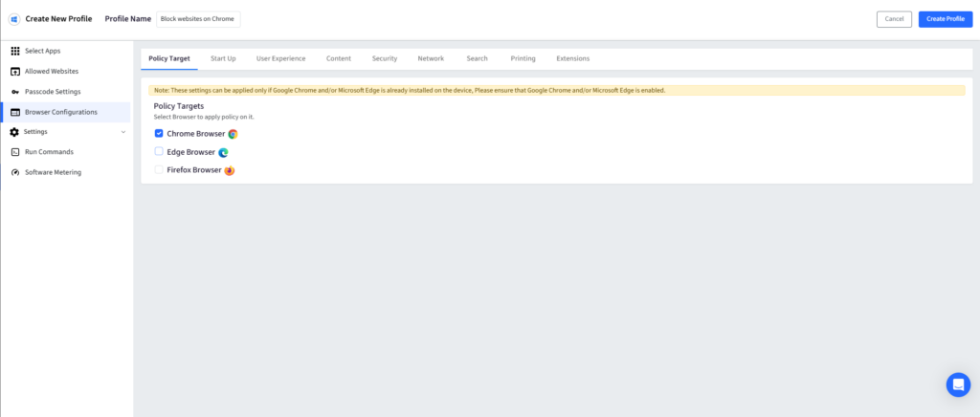Tick the Firefox Browser checkbox
980x417 pixels.
click(x=159, y=169)
